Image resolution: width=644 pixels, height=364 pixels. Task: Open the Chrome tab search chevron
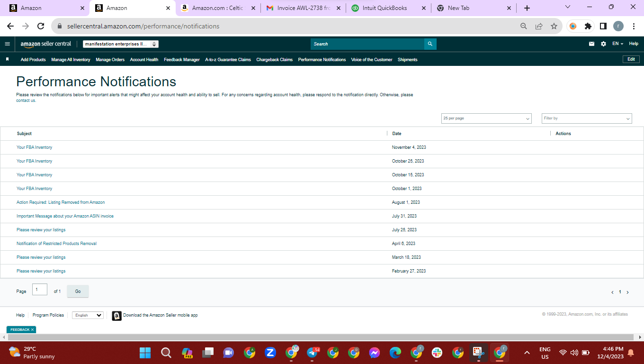tap(568, 7)
